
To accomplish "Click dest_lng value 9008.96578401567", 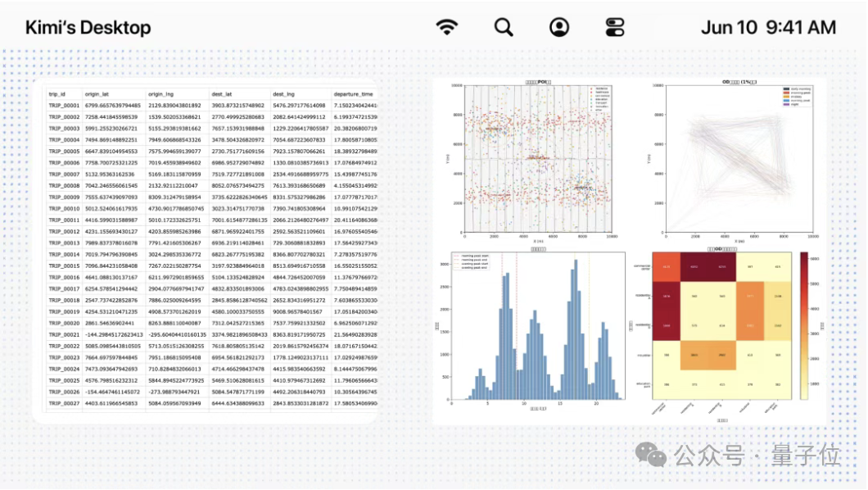I will (x=300, y=311).
